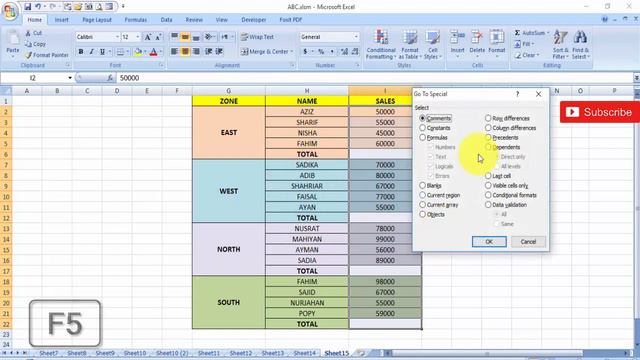Save the workbook from quick access toolbar
This screenshot has width=640, height=360.
click(27, 7)
